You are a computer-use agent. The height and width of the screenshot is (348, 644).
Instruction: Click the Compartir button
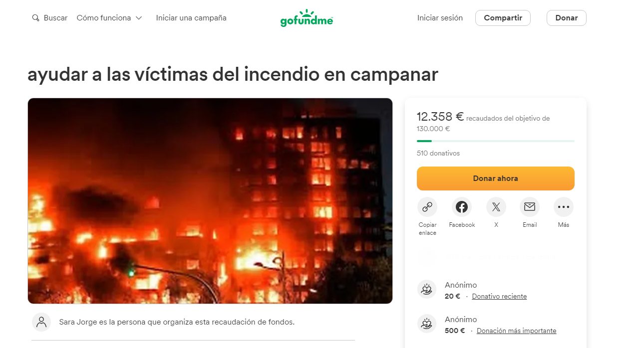(503, 18)
